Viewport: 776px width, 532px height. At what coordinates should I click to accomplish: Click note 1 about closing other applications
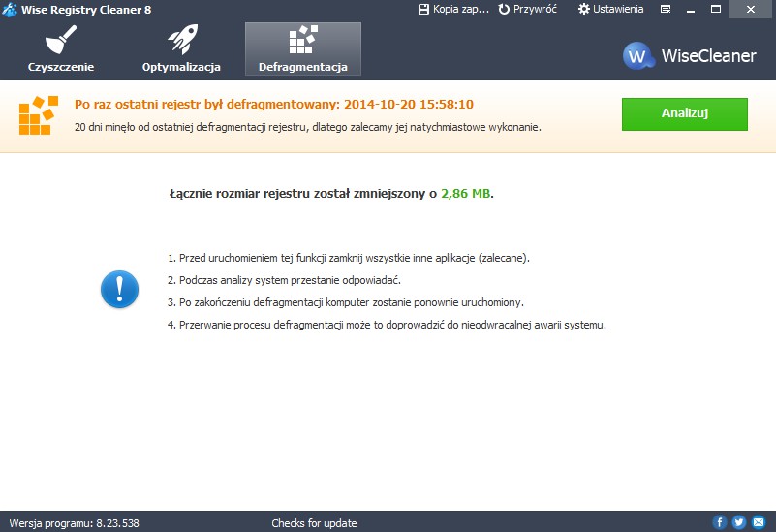click(349, 258)
